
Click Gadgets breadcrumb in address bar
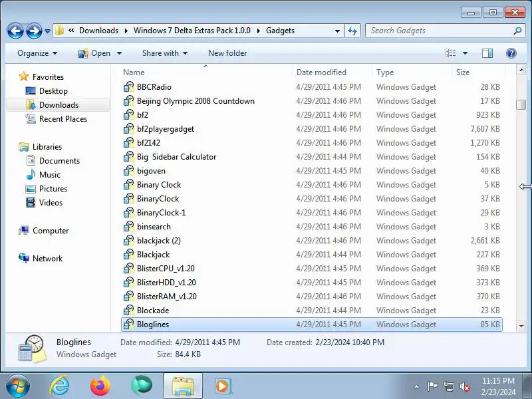280,31
